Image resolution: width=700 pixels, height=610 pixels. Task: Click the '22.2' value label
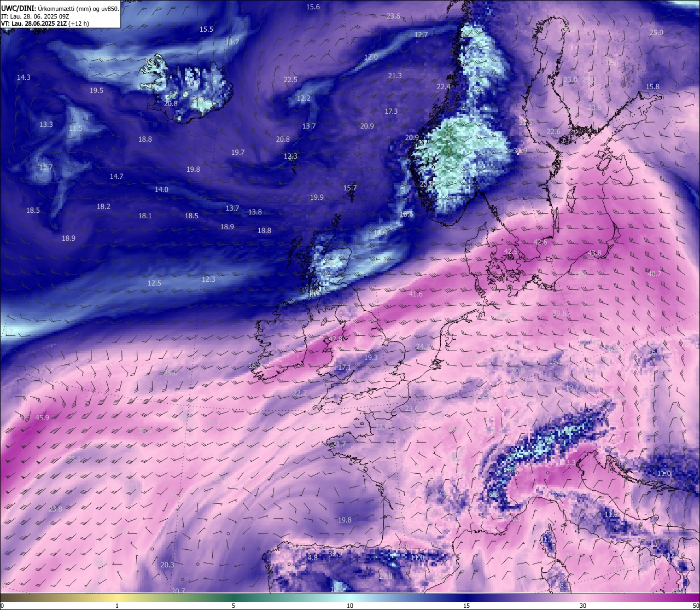300,393
